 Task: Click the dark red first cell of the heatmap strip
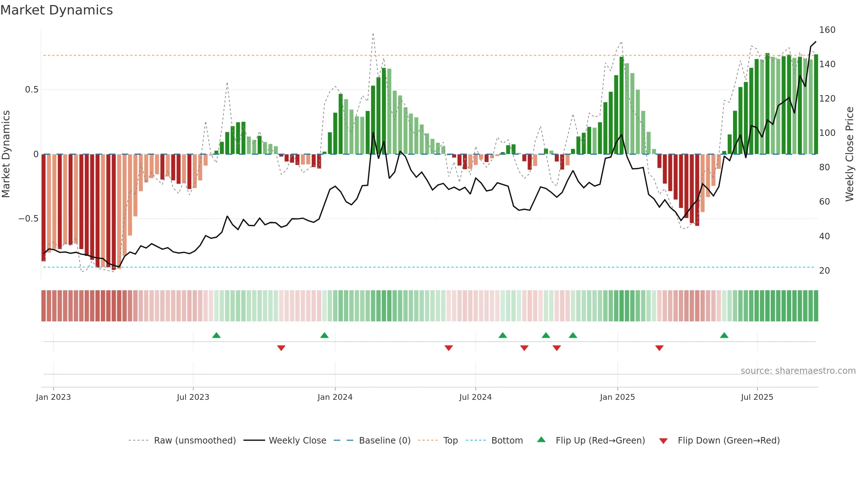point(43,306)
